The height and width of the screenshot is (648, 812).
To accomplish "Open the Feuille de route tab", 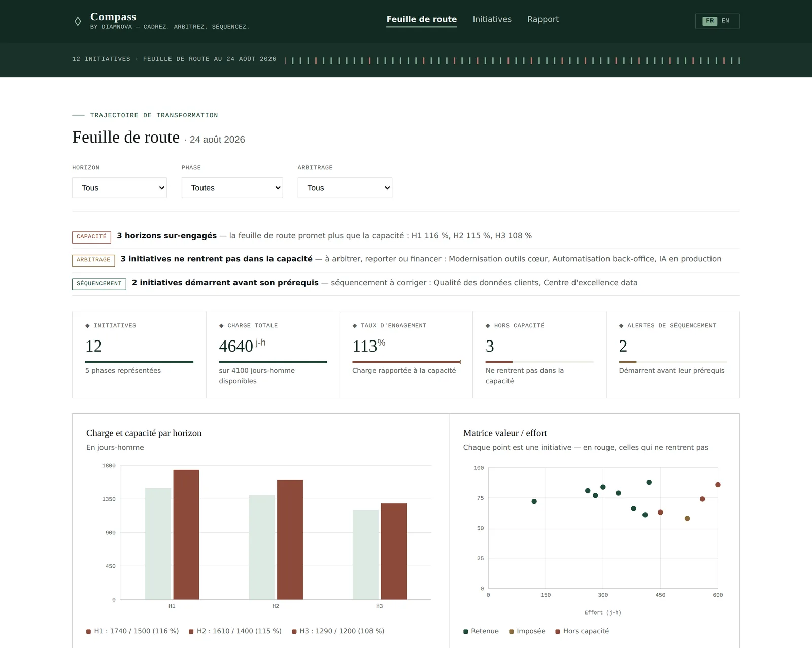I will point(421,19).
